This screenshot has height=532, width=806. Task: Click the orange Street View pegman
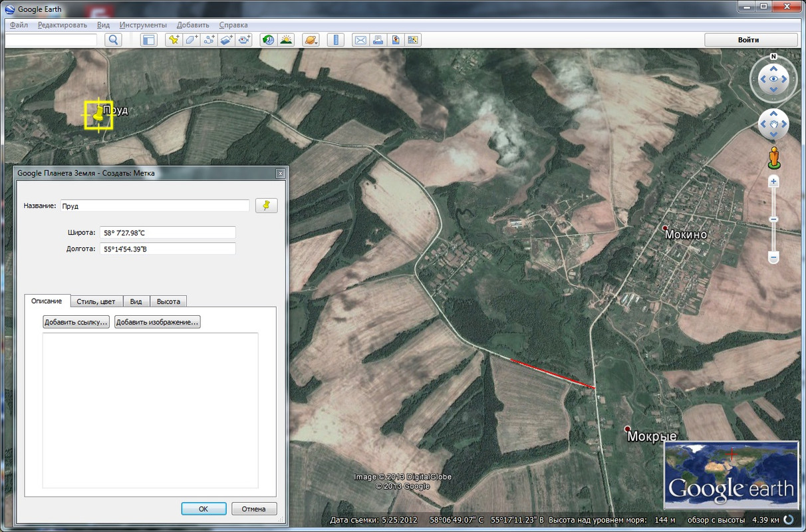tap(773, 158)
